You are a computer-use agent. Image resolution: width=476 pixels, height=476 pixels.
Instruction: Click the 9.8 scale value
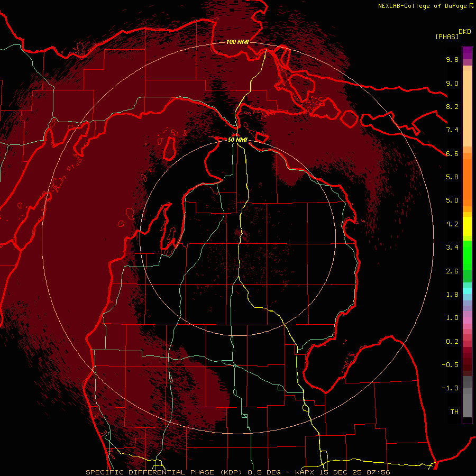452,59
